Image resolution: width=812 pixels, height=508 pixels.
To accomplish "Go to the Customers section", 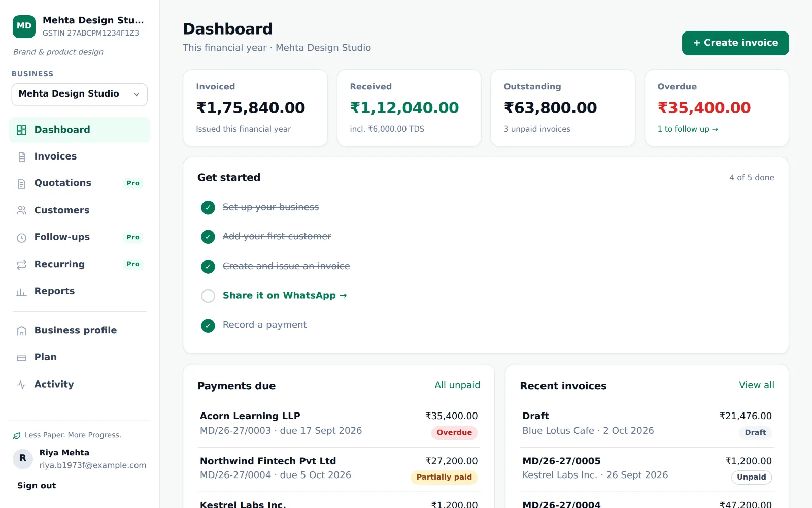I will (x=80, y=210).
